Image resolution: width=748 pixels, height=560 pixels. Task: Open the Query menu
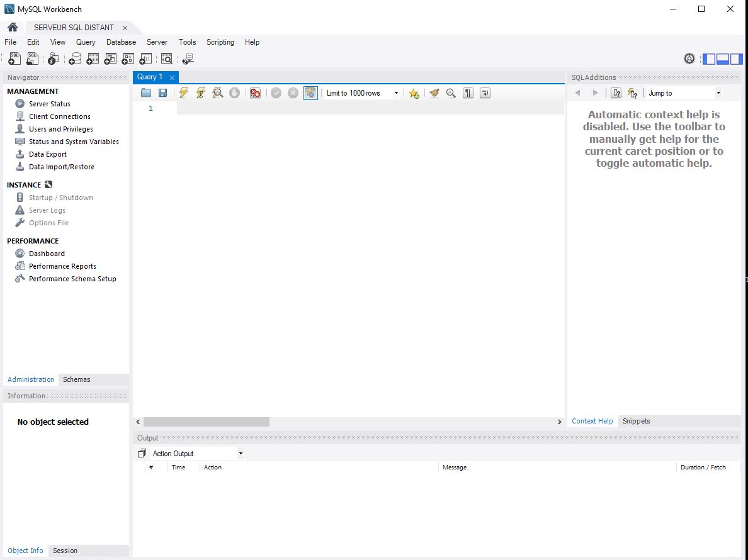point(86,42)
